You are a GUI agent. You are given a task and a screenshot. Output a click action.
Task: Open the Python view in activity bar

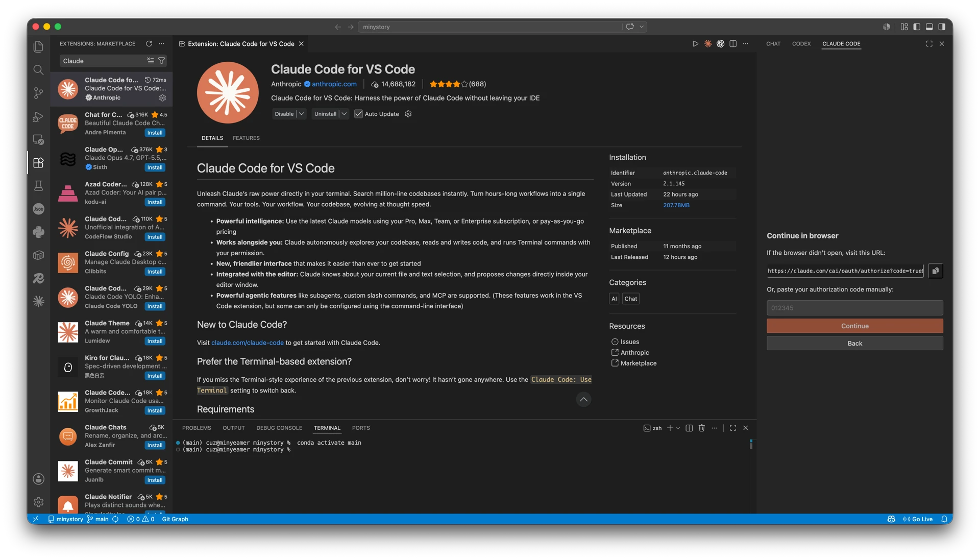[x=38, y=232]
